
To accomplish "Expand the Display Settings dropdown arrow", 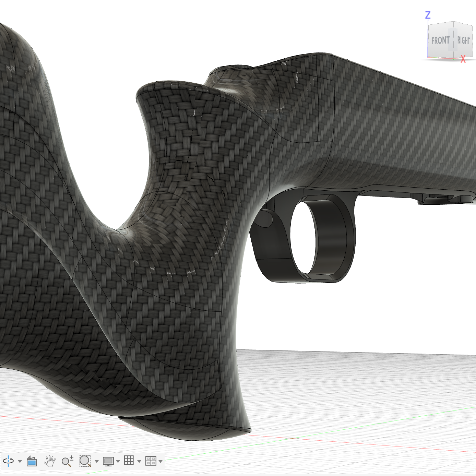I will pos(118,461).
